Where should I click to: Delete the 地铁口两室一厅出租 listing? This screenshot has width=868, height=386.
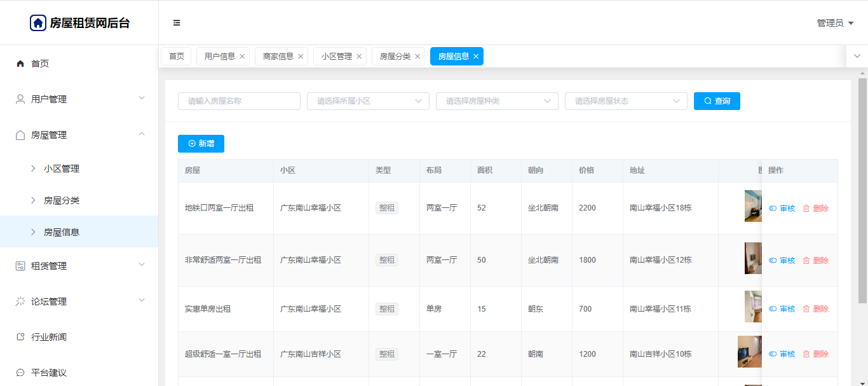pyautogui.click(x=815, y=208)
